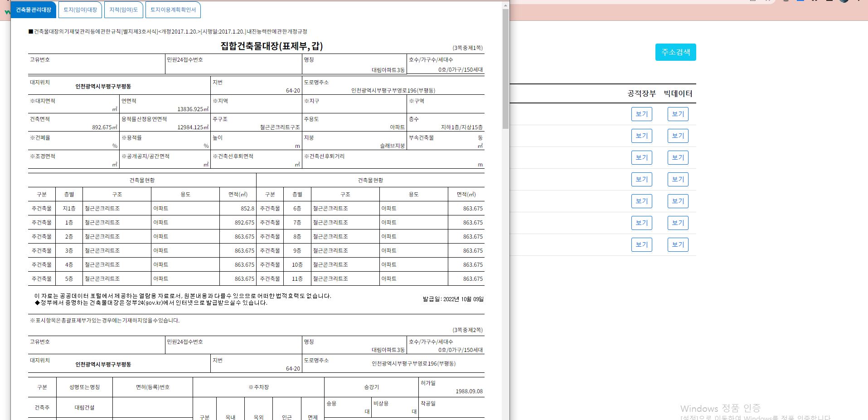
Task: Click the last row 공적장부 보기 button
Action: 641,245
